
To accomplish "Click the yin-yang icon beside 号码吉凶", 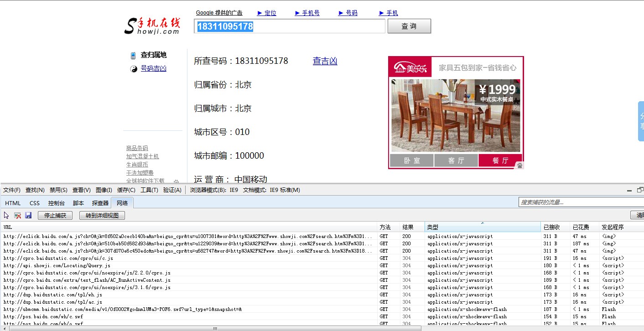I will tap(134, 69).
